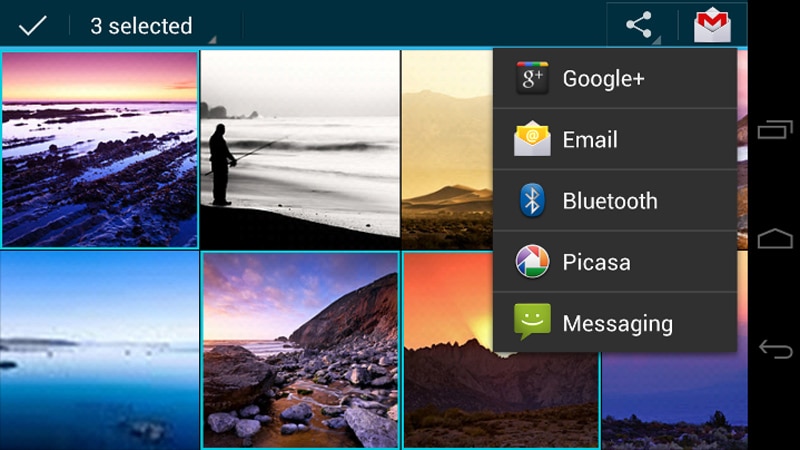Tap the Picasa pinwheel icon
This screenshot has height=450, width=800.
532,262
